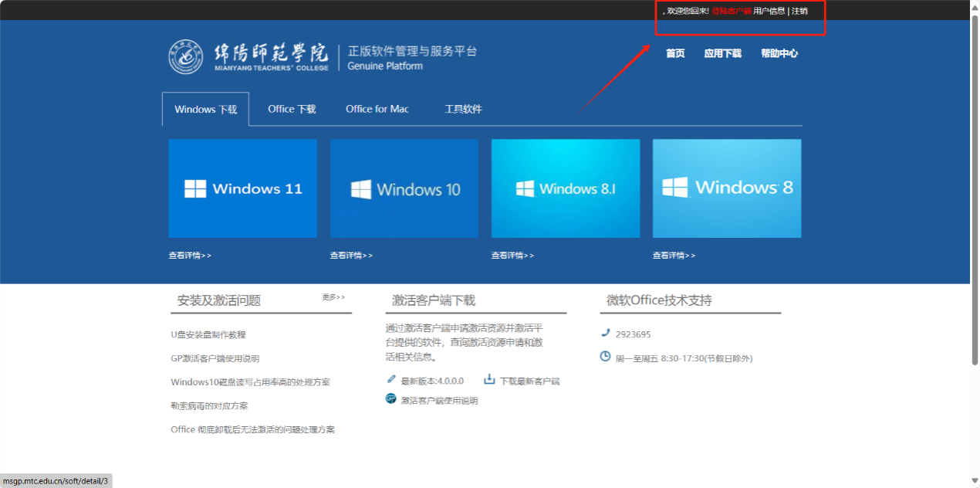Click 查看详情>> under Windows 8.1

click(x=512, y=255)
